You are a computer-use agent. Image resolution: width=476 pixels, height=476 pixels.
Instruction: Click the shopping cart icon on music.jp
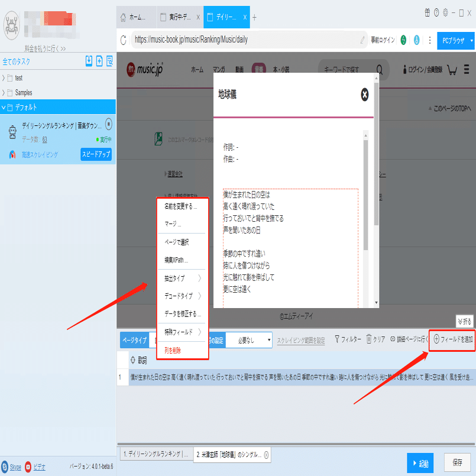click(452, 70)
